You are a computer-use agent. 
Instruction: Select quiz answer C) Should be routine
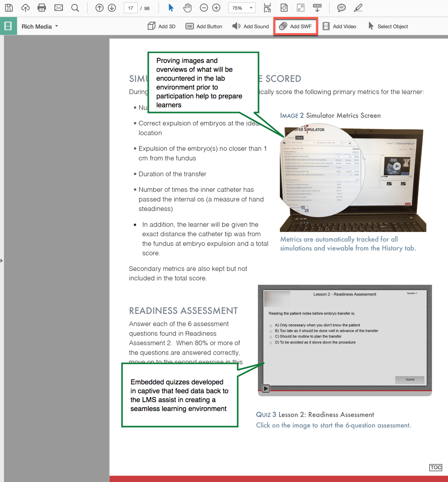[270, 337]
